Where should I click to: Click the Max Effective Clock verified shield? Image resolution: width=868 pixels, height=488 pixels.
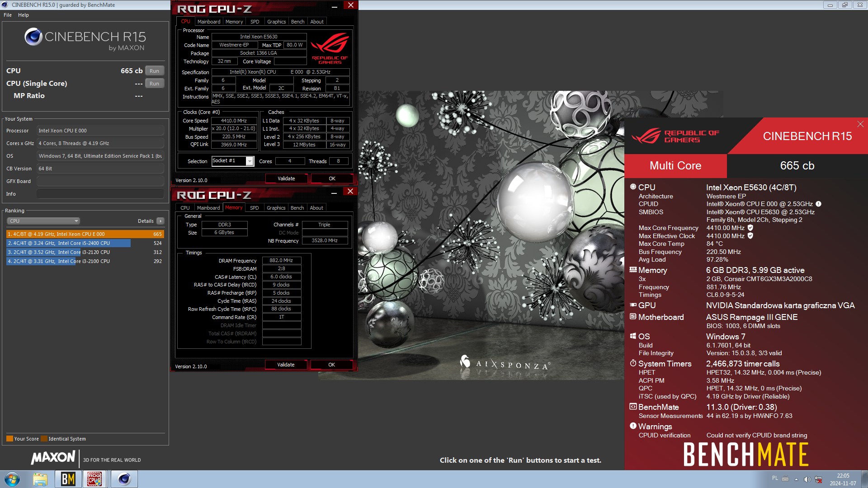point(750,236)
